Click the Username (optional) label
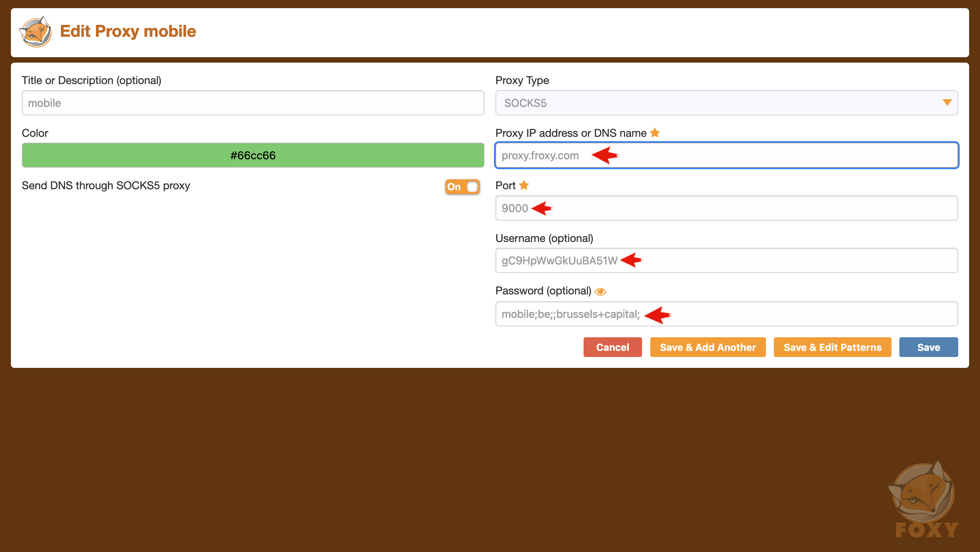This screenshot has height=552, width=980. pyautogui.click(x=544, y=239)
